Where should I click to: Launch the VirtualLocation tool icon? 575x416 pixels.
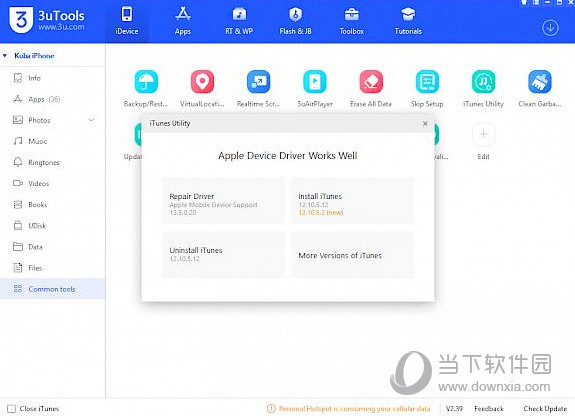(202, 81)
